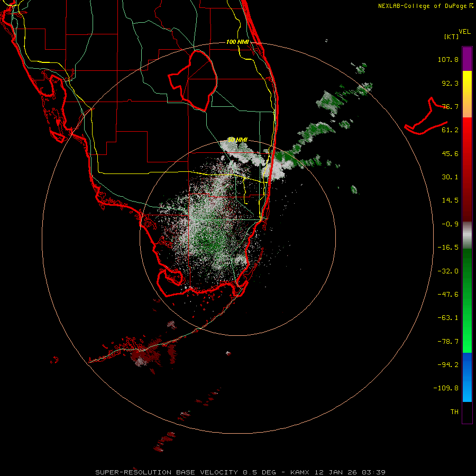
Task: Click the gray near-zero segment of color bar
Action: click(x=467, y=235)
